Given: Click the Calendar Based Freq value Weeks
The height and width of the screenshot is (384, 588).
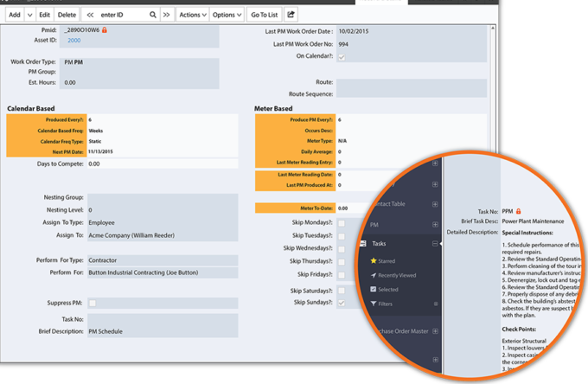Looking at the screenshot, I should (96, 131).
